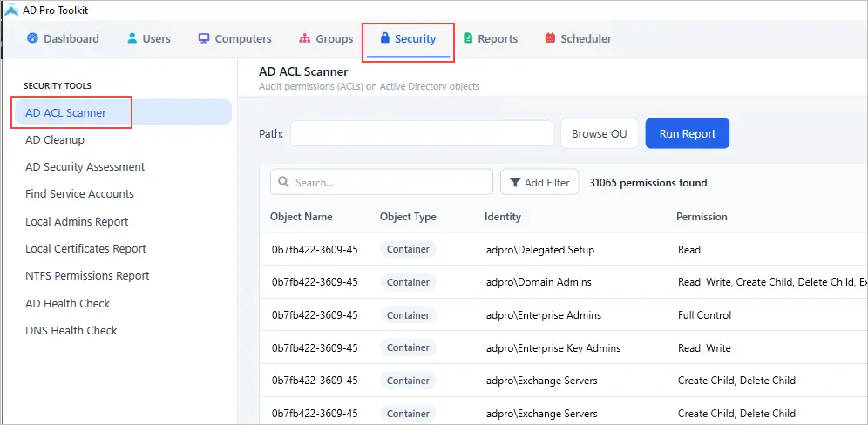Click the magnifier icon in search box
Viewport: 868px width, 425px height.
(x=283, y=182)
